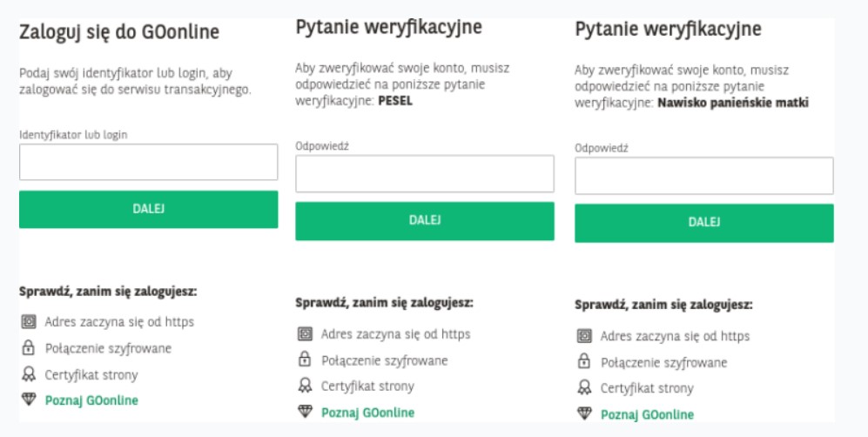
Task: Click DALEJ under the login field
Action: pos(148,209)
